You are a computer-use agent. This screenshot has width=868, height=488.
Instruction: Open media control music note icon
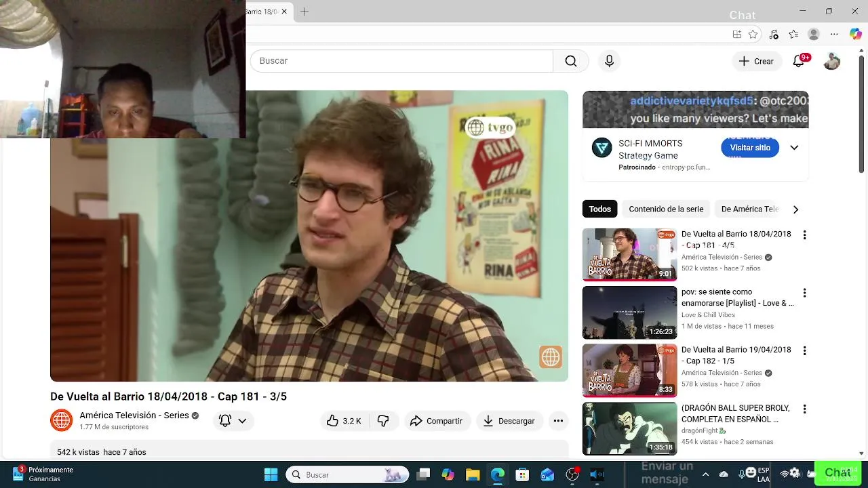[774, 35]
